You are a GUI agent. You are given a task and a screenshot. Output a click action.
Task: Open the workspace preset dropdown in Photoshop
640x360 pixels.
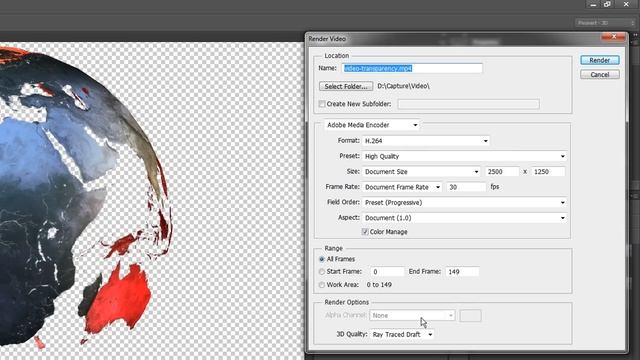[x=605, y=23]
